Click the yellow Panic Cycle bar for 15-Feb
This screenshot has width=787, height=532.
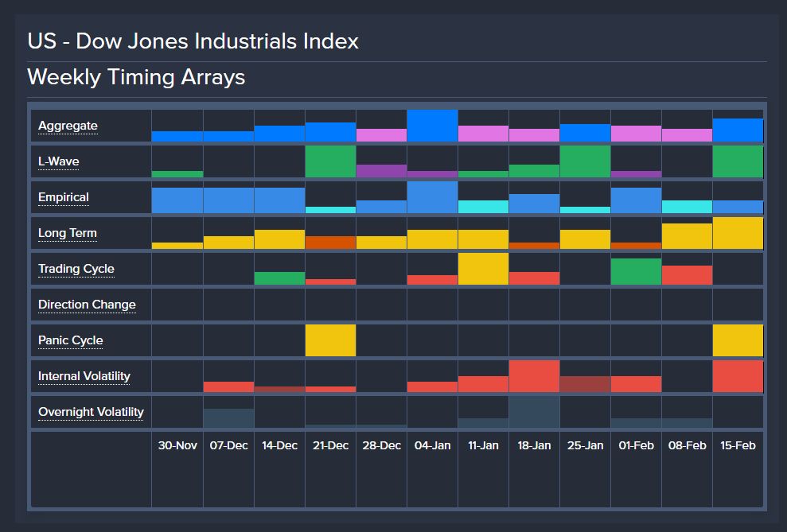point(738,340)
